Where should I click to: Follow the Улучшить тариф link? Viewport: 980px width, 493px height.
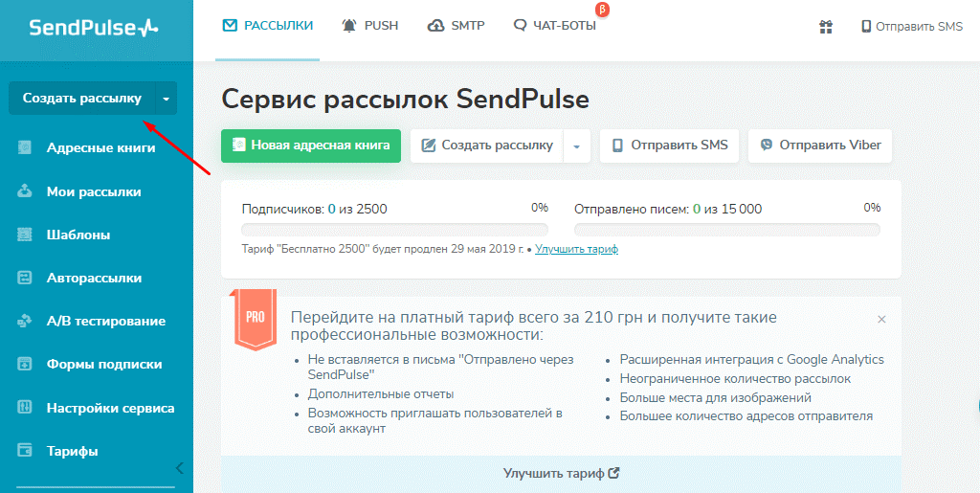pyautogui.click(x=576, y=249)
